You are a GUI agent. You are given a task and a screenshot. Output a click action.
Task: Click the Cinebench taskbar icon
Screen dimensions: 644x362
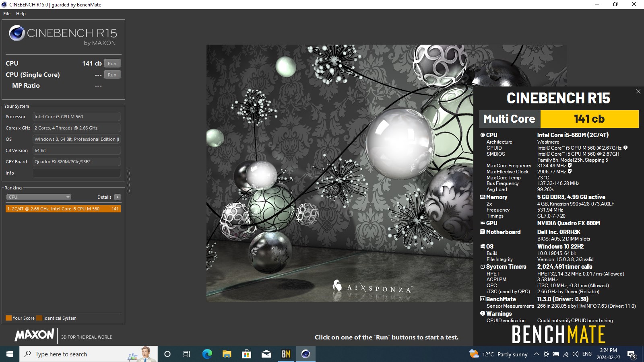coord(306,354)
